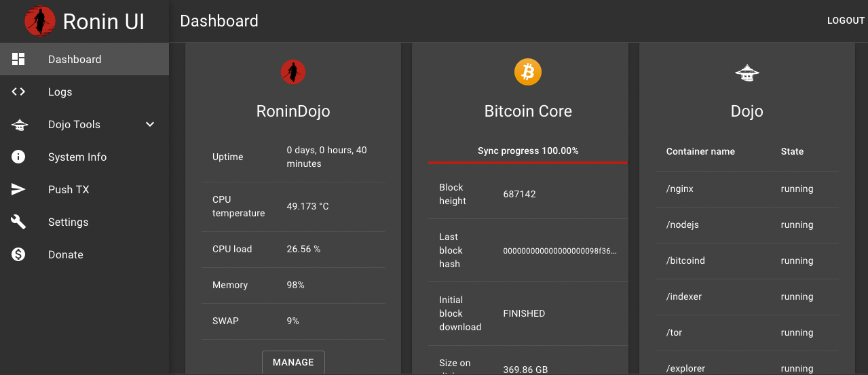Screen dimensions: 868x375
Task: Click the Donate dollar coin icon
Action: (x=18, y=254)
